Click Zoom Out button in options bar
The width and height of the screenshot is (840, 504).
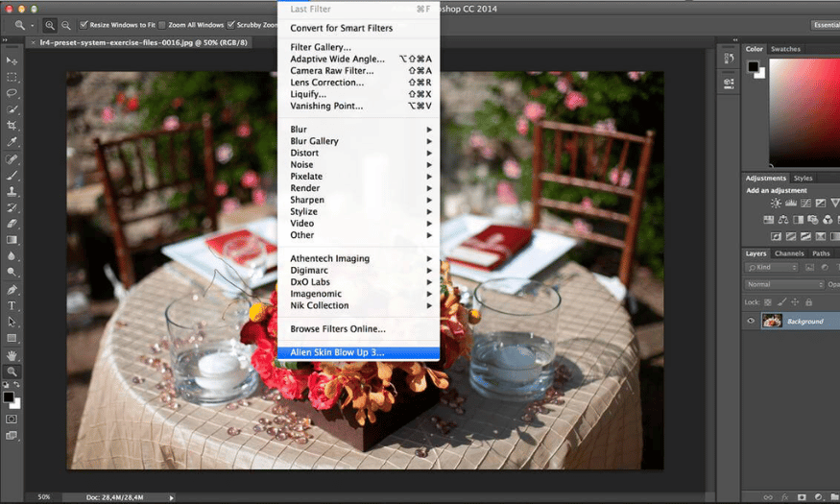[66, 25]
